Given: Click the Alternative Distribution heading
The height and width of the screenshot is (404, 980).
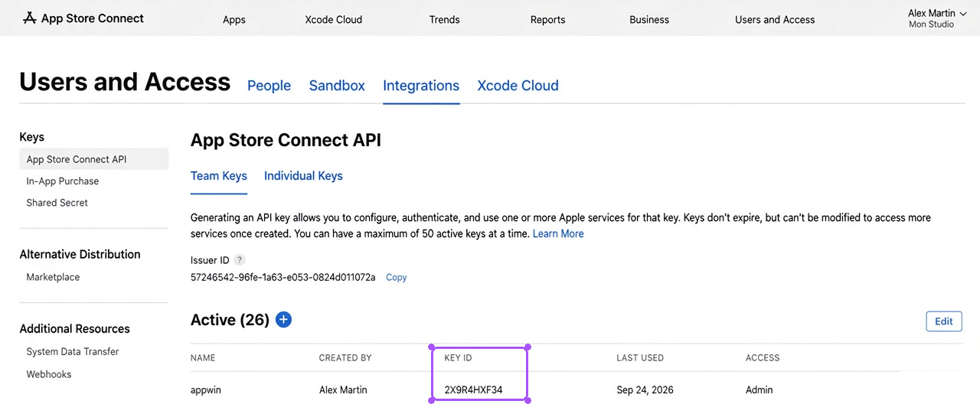Looking at the screenshot, I should click(x=80, y=254).
